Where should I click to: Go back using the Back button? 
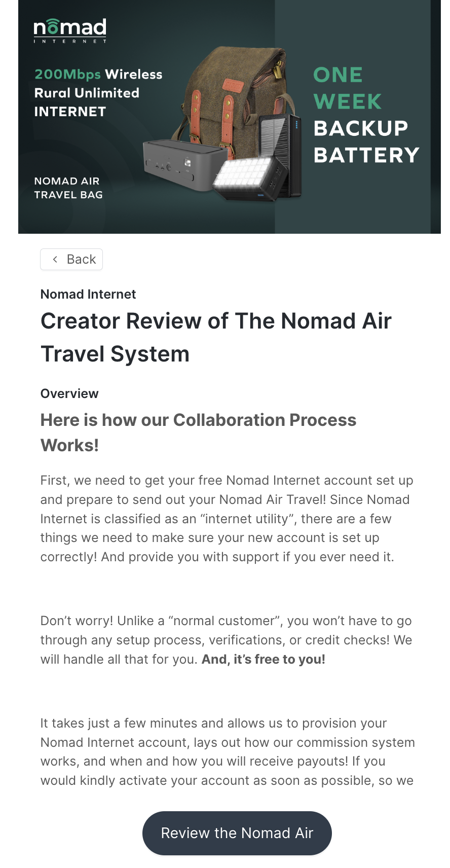(71, 259)
